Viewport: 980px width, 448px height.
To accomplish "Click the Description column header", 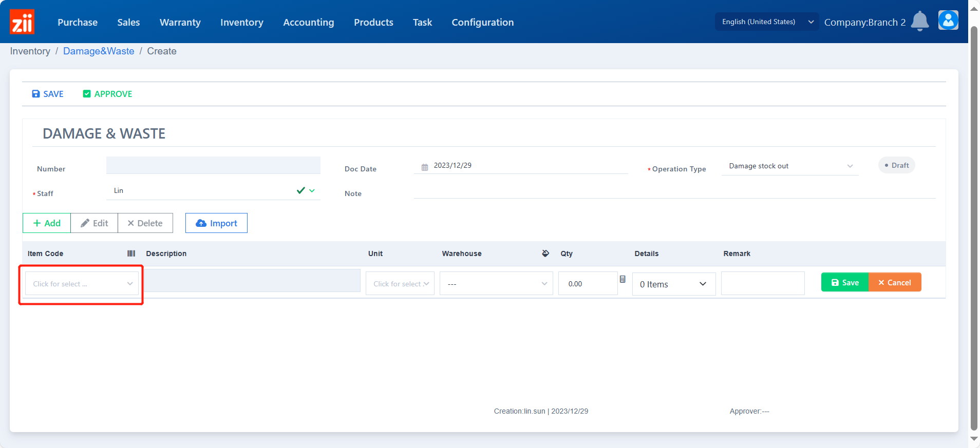I will tap(166, 254).
